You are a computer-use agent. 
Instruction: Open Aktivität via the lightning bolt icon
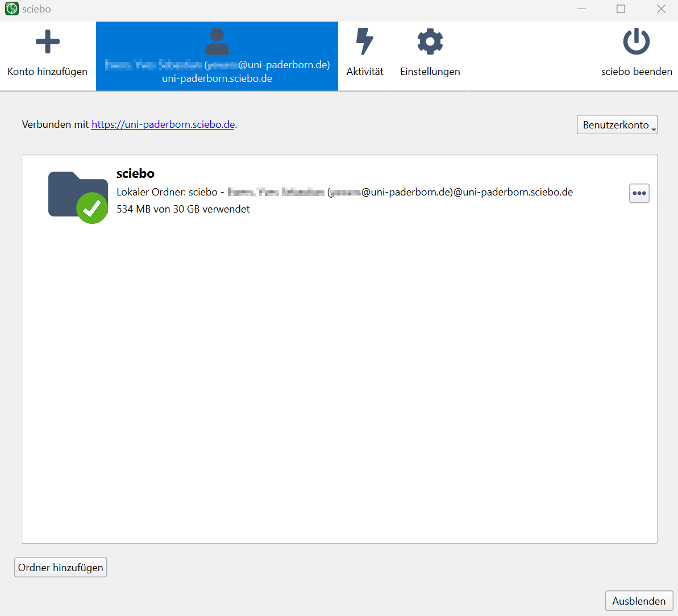(x=364, y=42)
